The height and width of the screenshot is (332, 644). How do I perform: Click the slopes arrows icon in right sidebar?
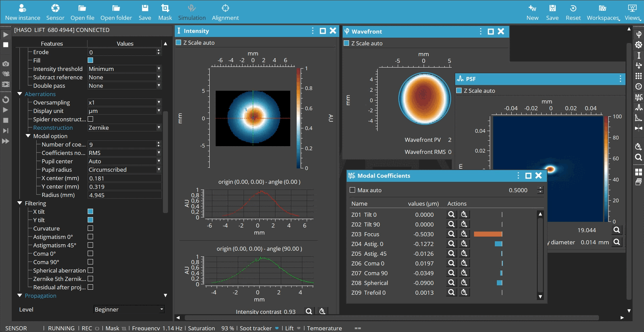pos(639,66)
